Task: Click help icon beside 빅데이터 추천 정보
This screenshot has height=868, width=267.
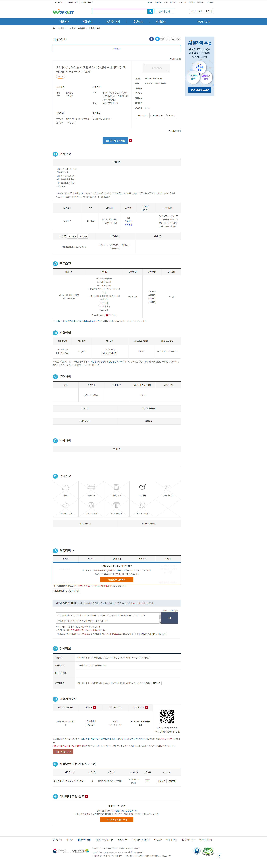Action: coord(86,797)
